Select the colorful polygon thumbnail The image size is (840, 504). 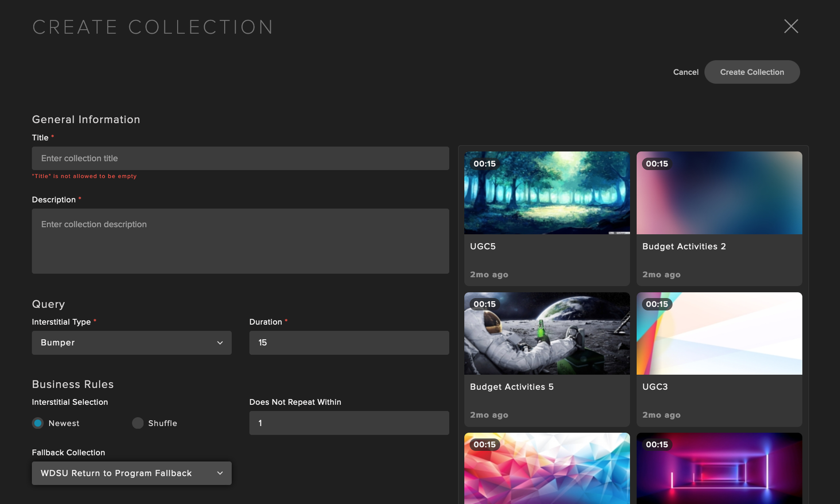point(547,469)
